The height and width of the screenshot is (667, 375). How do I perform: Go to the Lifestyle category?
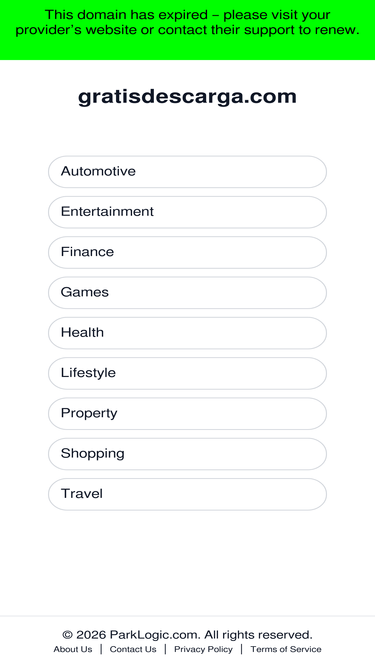187,373
